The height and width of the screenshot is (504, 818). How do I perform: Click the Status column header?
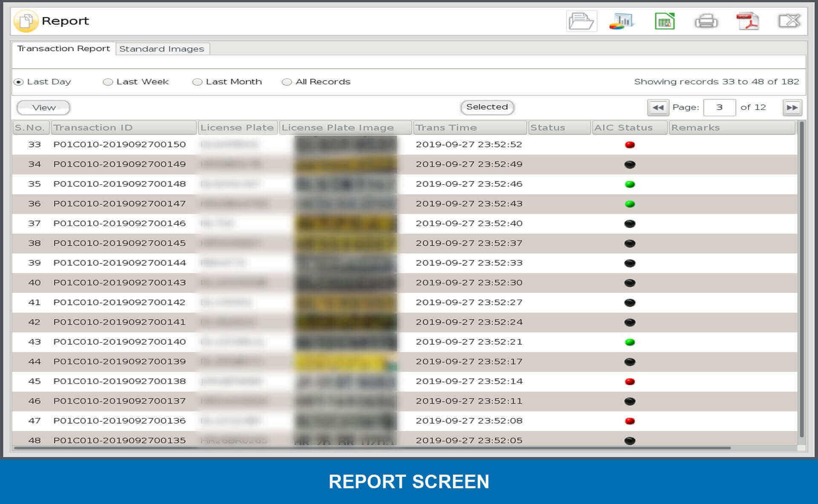559,127
